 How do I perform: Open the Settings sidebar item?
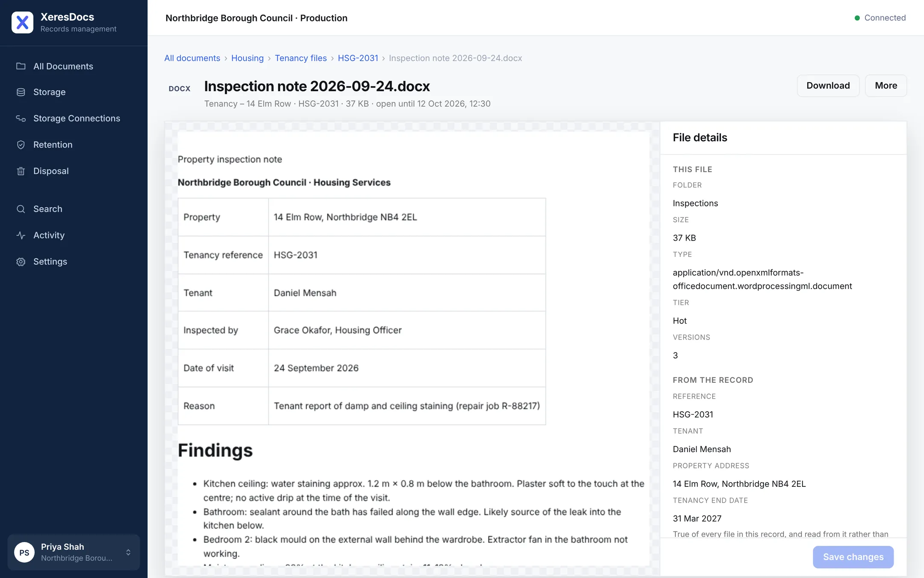pos(74,262)
